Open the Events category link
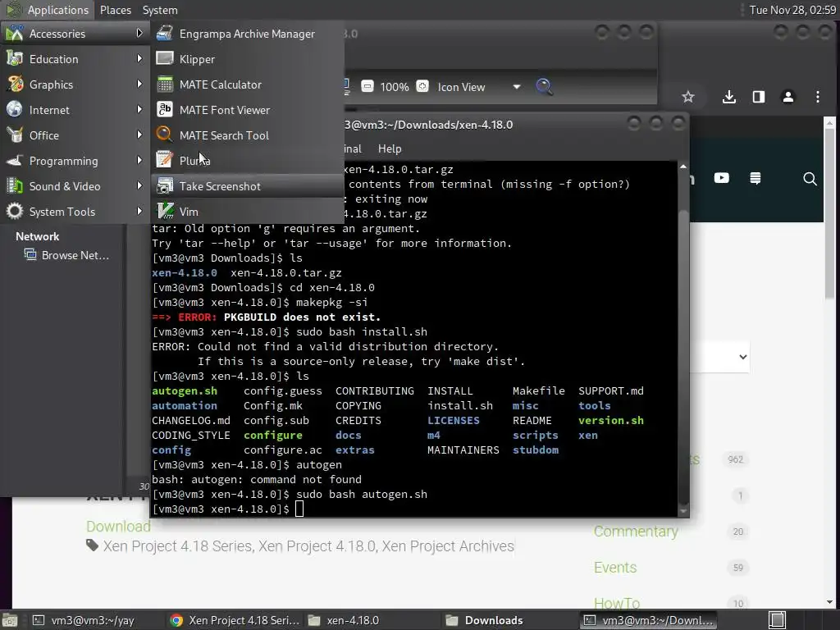Viewport: 840px width, 630px height. coord(615,568)
